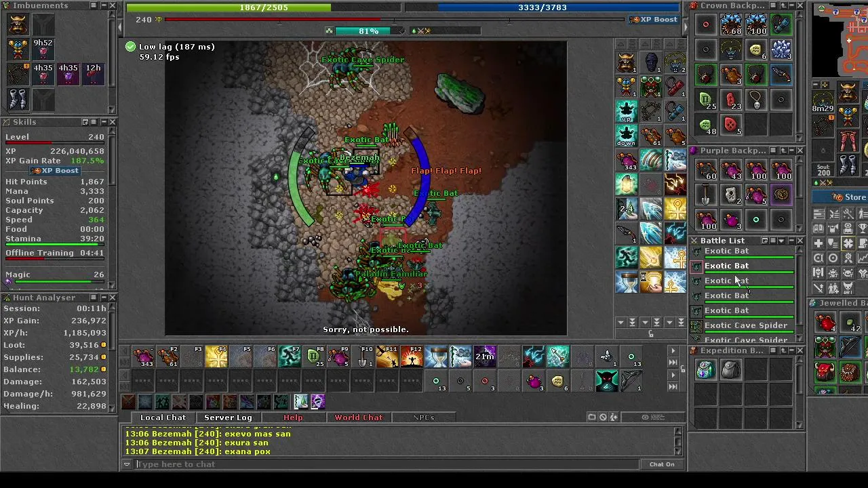
Task: Click the XP Boost button in top bar
Action: coord(654,20)
